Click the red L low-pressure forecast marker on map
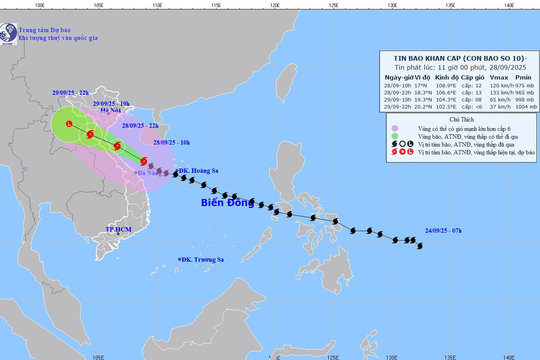Image resolution: width=540 pixels, height=360 pixels. click(x=69, y=124)
